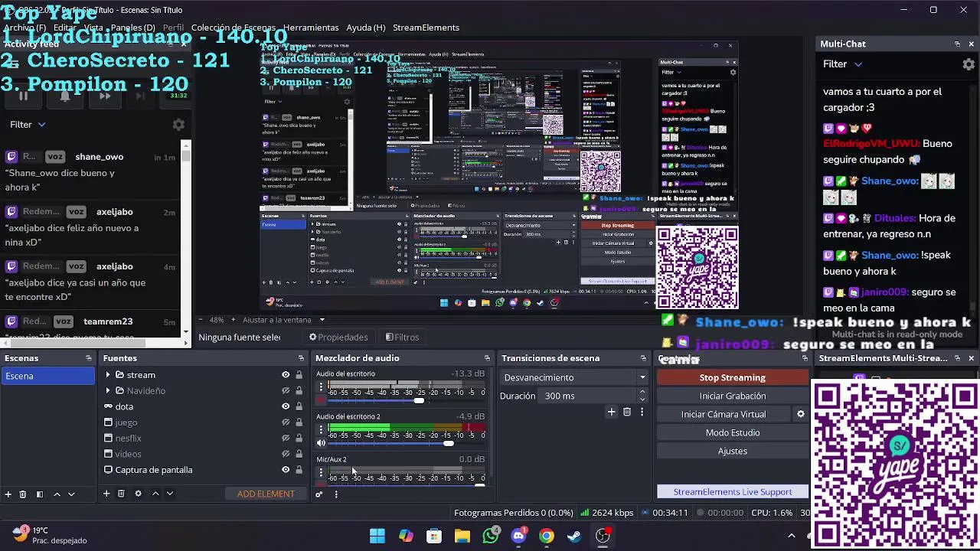This screenshot has height=551, width=980.
Task: Hide the dota source
Action: tap(286, 406)
